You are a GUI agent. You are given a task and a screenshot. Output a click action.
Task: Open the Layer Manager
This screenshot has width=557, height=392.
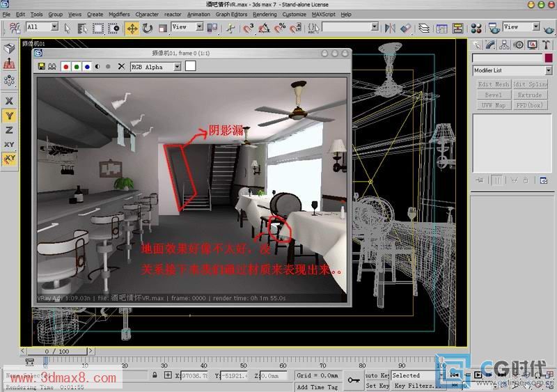pyautogui.click(x=423, y=28)
